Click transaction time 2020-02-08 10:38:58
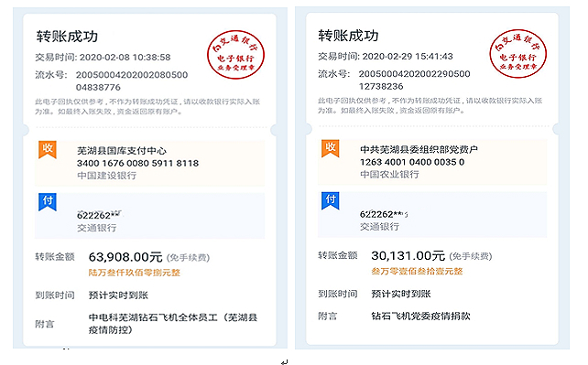Screen dimensions: 588x365 click(x=125, y=58)
